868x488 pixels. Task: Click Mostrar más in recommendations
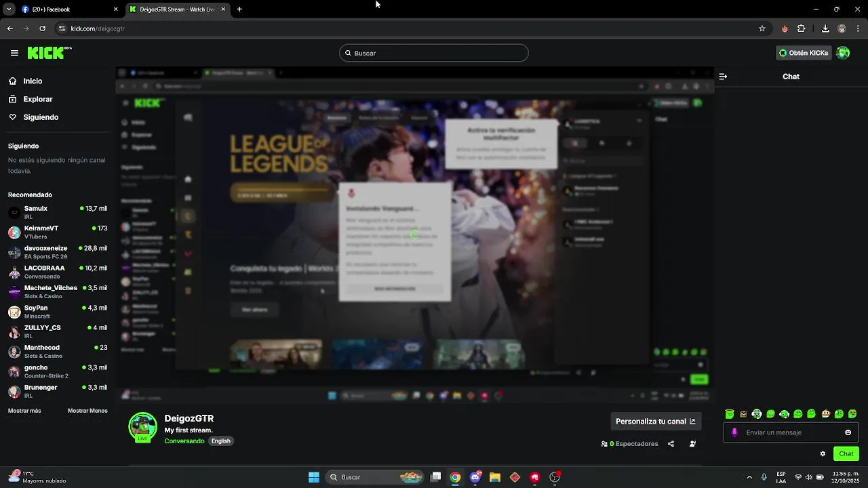[24, 411]
